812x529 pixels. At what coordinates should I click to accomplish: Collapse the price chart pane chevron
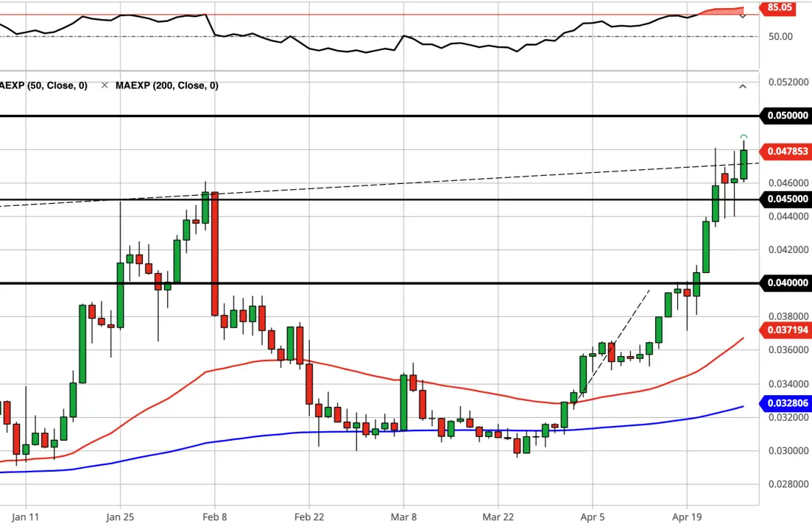point(743,86)
